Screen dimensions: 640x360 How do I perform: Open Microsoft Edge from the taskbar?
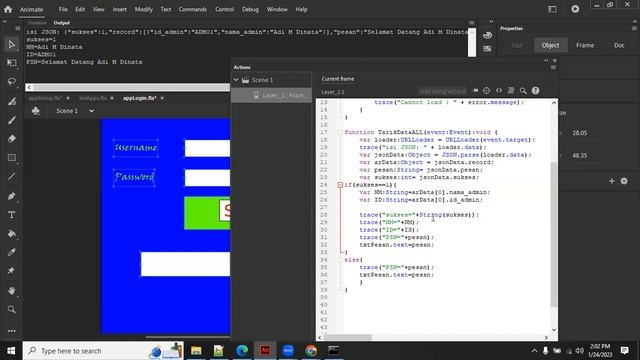[x=242, y=351]
